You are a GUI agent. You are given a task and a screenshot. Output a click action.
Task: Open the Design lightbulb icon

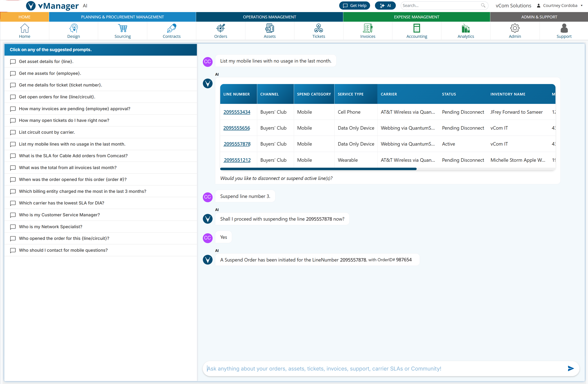click(73, 28)
